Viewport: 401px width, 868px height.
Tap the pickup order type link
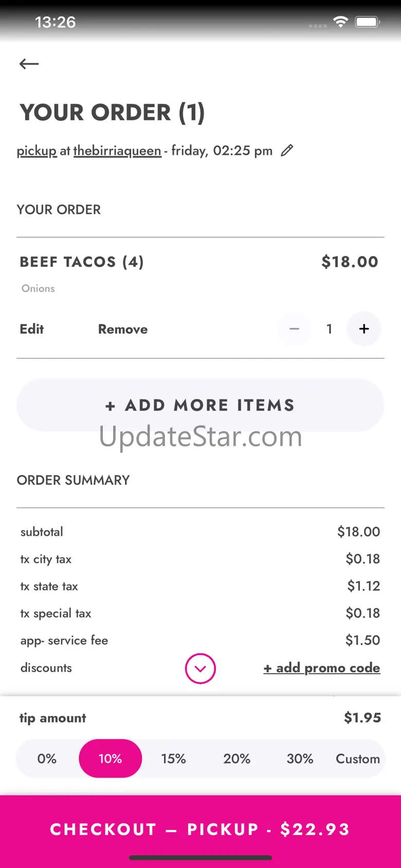(37, 151)
